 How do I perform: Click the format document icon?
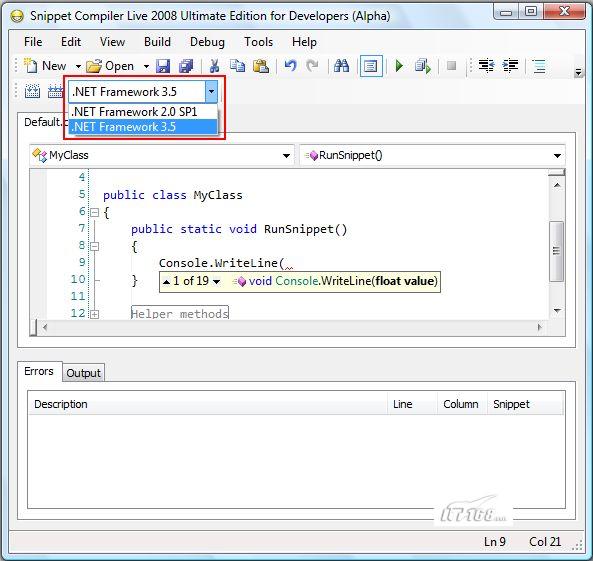point(539,66)
